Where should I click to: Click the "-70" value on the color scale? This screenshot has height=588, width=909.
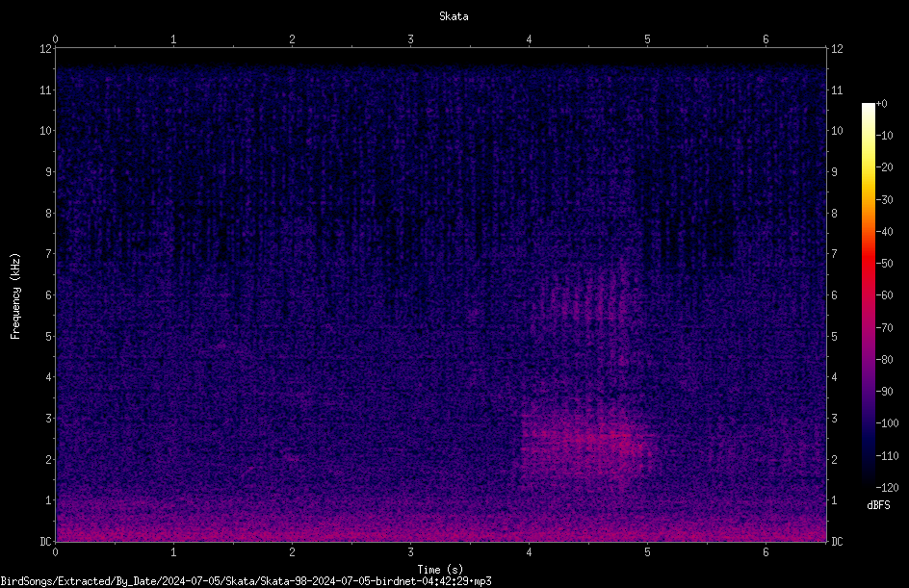[x=884, y=328]
